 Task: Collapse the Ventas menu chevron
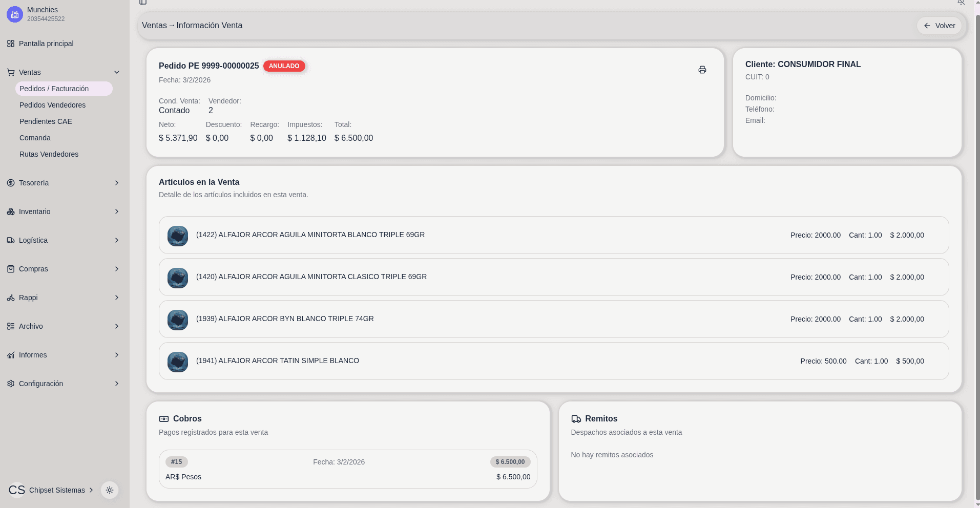pos(117,72)
